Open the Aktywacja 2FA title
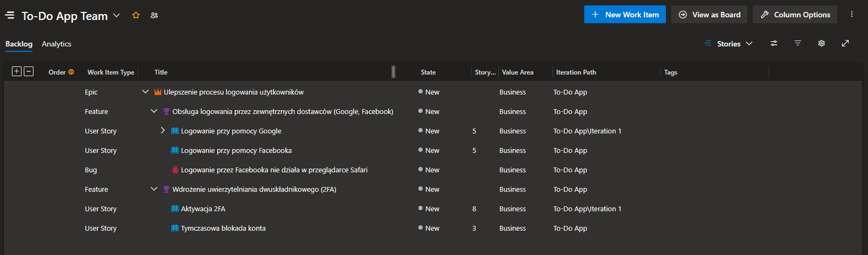Image resolution: width=868 pixels, height=255 pixels. [203, 209]
